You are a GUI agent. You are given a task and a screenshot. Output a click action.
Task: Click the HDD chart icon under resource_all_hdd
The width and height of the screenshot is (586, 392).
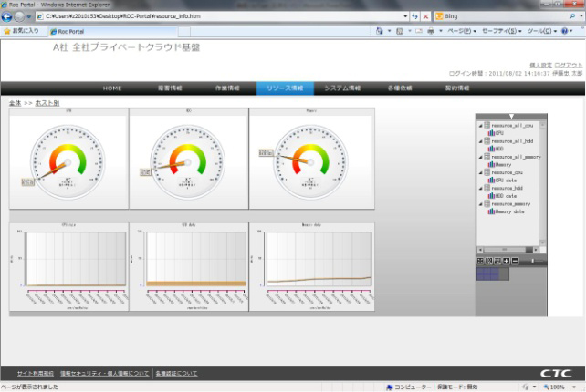pos(490,149)
